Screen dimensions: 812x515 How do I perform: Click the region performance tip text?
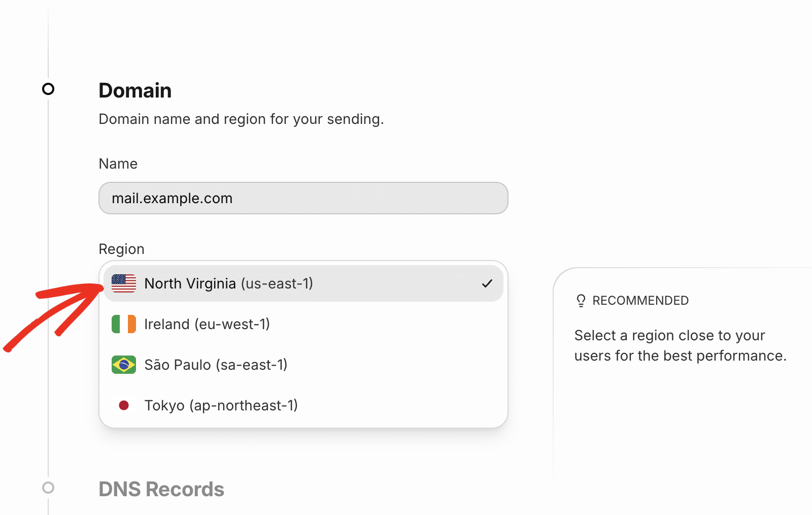pyautogui.click(x=680, y=345)
